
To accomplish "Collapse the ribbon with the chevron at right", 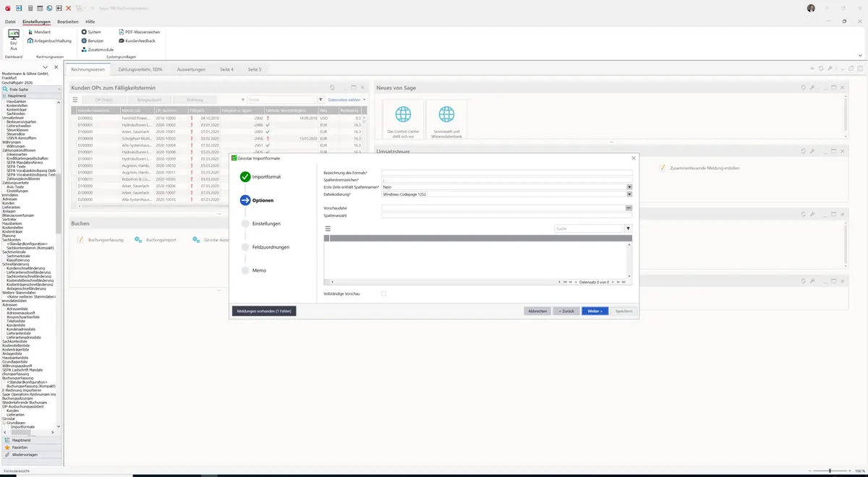I will (860, 55).
